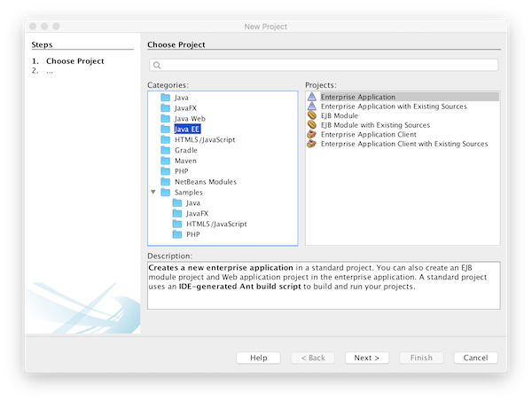Click the EJB Module bean icon
This screenshot has width=532, height=402.
311,115
